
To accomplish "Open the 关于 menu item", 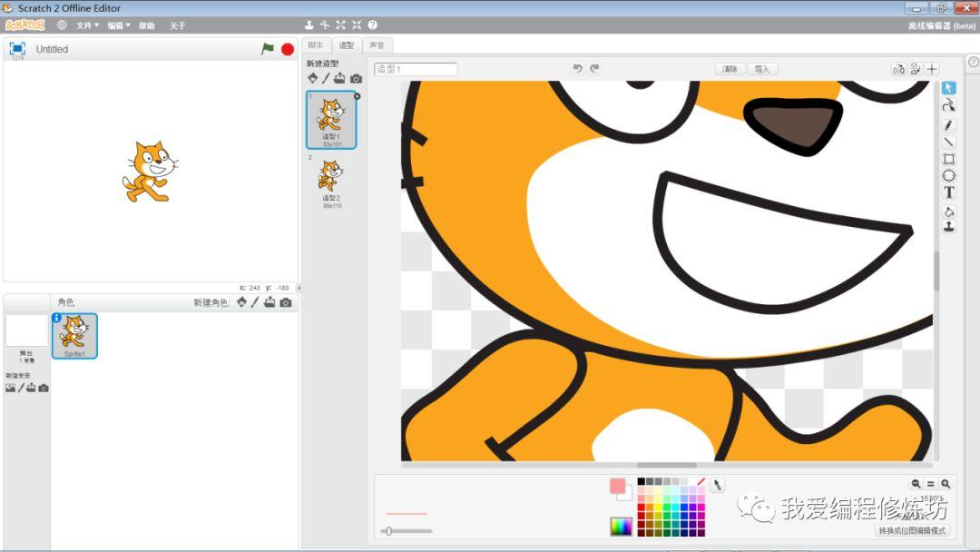I will [178, 25].
